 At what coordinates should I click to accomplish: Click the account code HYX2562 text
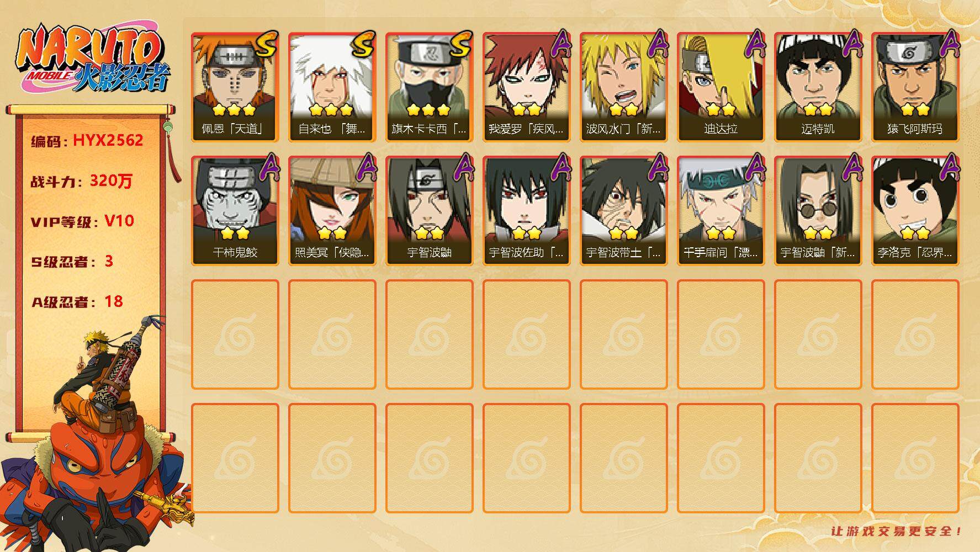tap(108, 141)
